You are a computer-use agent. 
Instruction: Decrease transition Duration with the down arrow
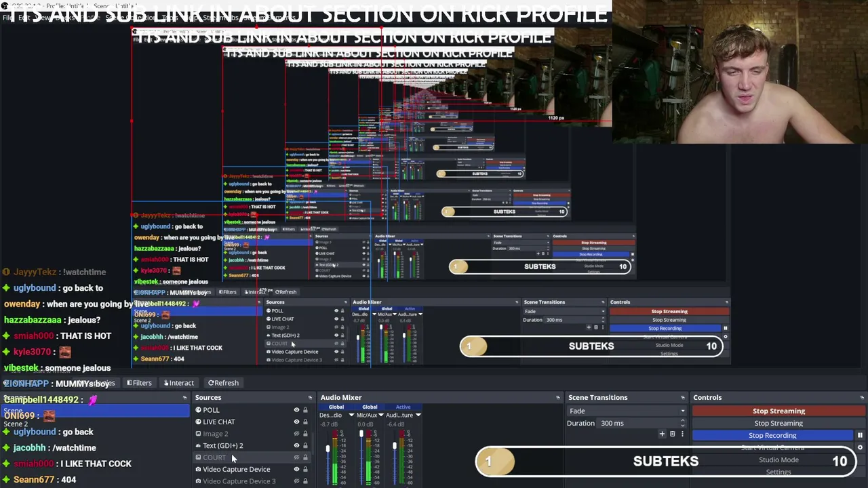click(683, 426)
